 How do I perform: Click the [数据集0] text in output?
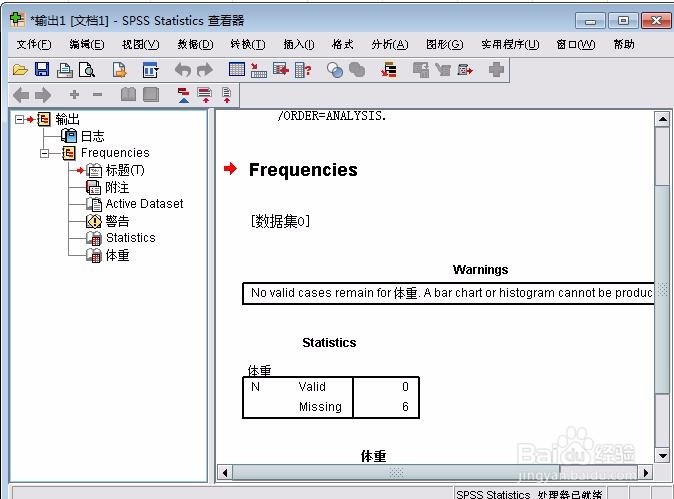(x=280, y=221)
